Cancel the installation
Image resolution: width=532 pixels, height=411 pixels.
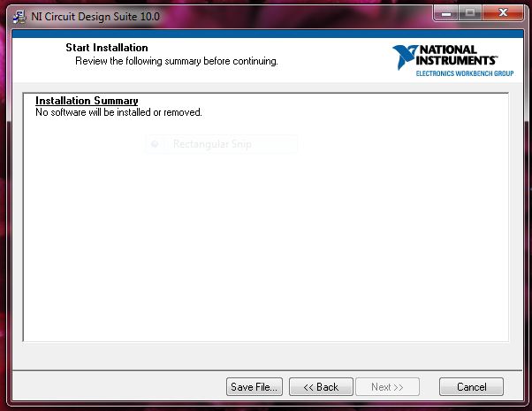click(x=471, y=387)
